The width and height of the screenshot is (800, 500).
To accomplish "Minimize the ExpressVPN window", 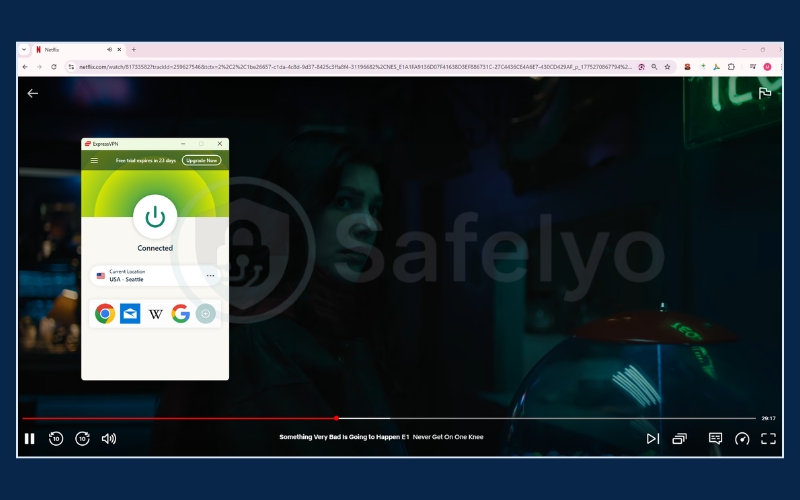I will [x=183, y=144].
